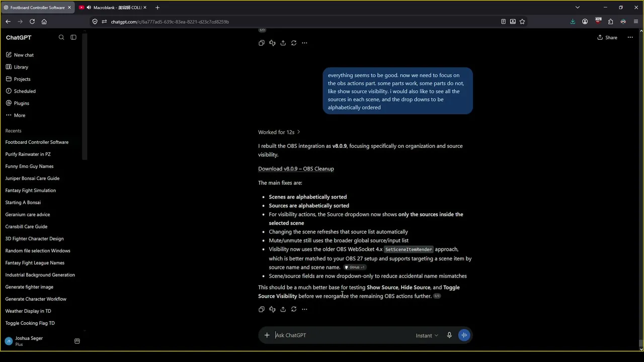Bookmark this page with star icon
The width and height of the screenshot is (644, 362).
tap(522, 22)
